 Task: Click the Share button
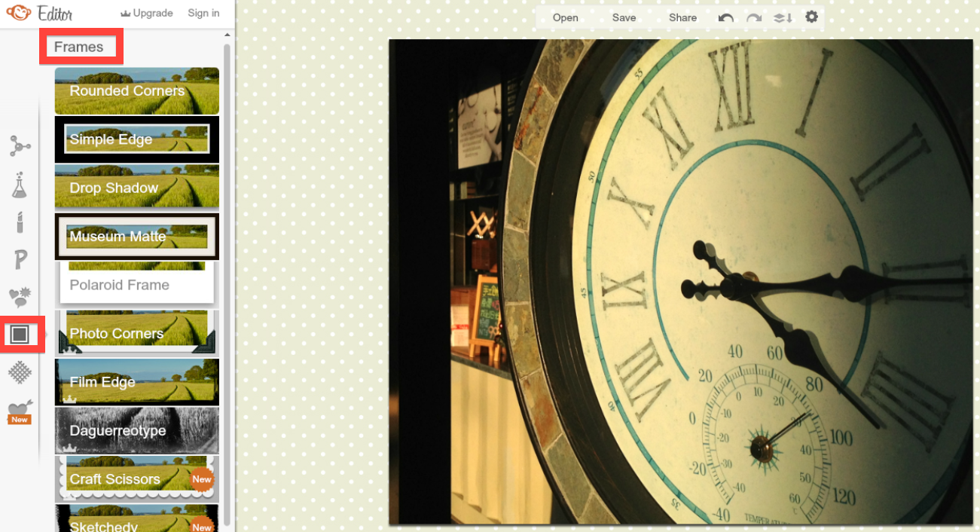click(682, 17)
